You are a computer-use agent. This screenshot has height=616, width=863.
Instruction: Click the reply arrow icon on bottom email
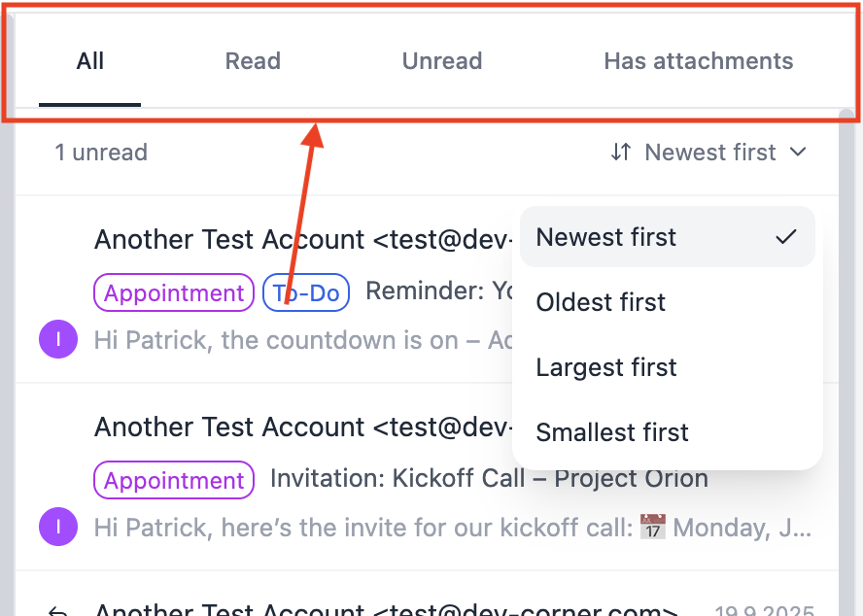tap(58, 610)
